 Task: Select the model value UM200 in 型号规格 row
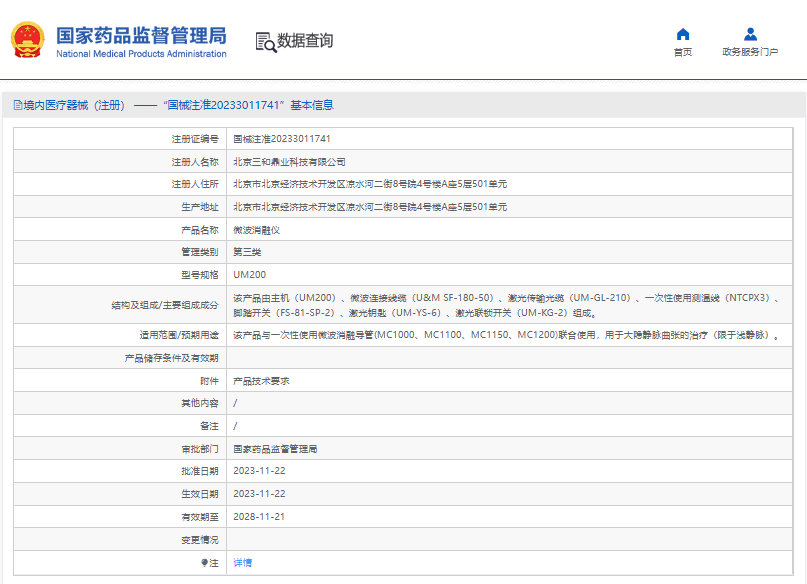pos(250,275)
